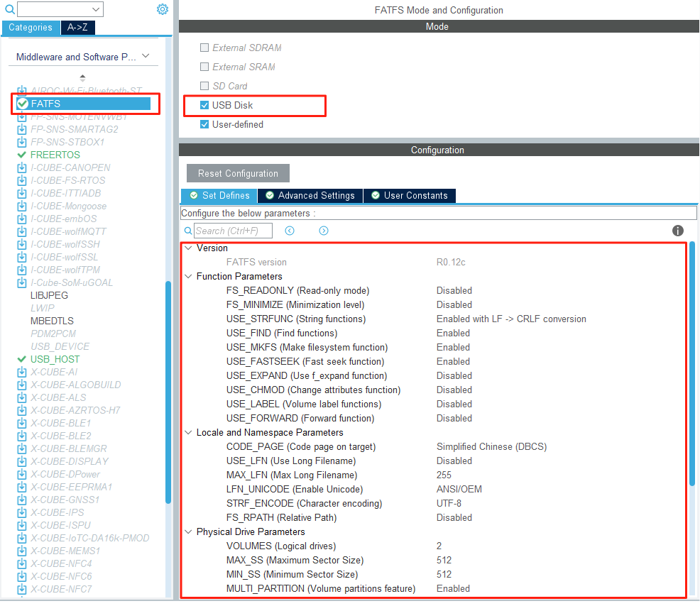Image resolution: width=700 pixels, height=606 pixels.
Task: Click download icon beside X-CUBE-DISPLAY
Action: (21, 462)
